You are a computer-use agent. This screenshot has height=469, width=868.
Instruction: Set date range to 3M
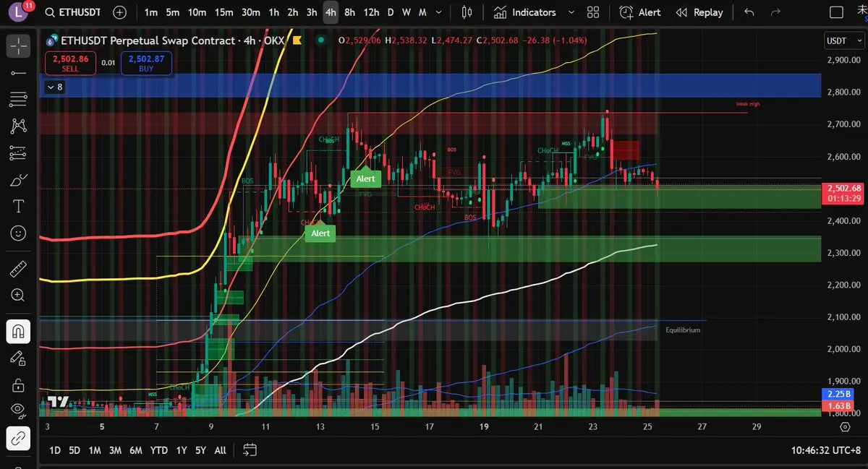coord(115,450)
